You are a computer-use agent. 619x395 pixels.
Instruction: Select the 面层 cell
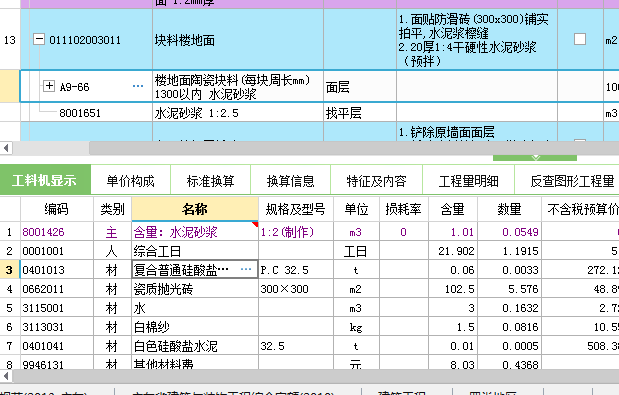click(x=360, y=86)
